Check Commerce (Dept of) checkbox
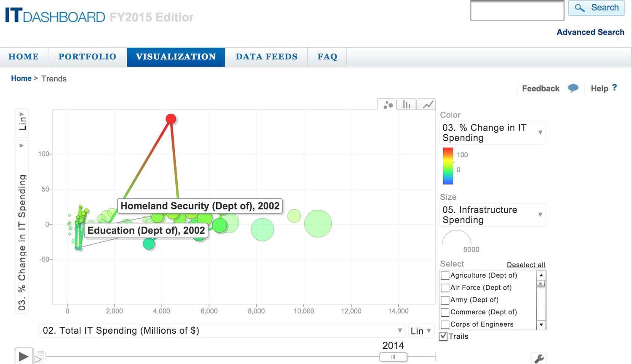The height and width of the screenshot is (364, 632). [445, 312]
